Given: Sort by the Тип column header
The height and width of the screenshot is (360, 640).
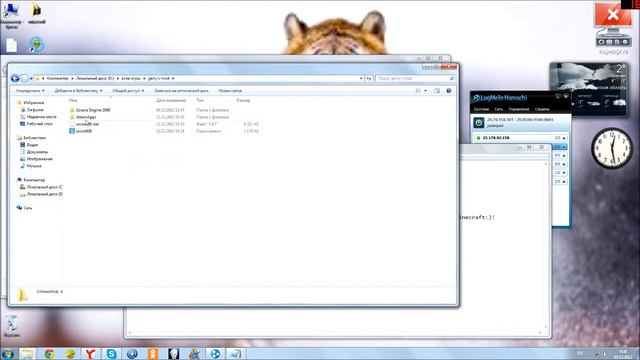Looking at the screenshot, I should [200, 100].
